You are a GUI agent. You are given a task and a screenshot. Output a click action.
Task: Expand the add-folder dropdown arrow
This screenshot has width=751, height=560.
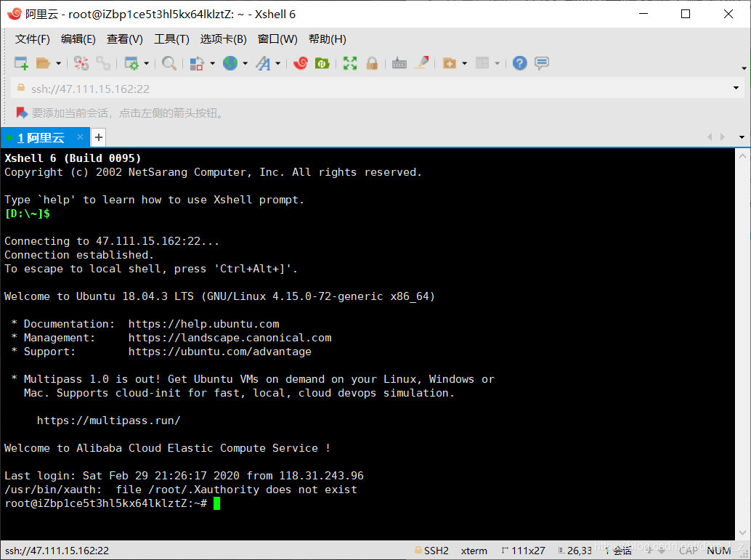pyautogui.click(x=465, y=63)
